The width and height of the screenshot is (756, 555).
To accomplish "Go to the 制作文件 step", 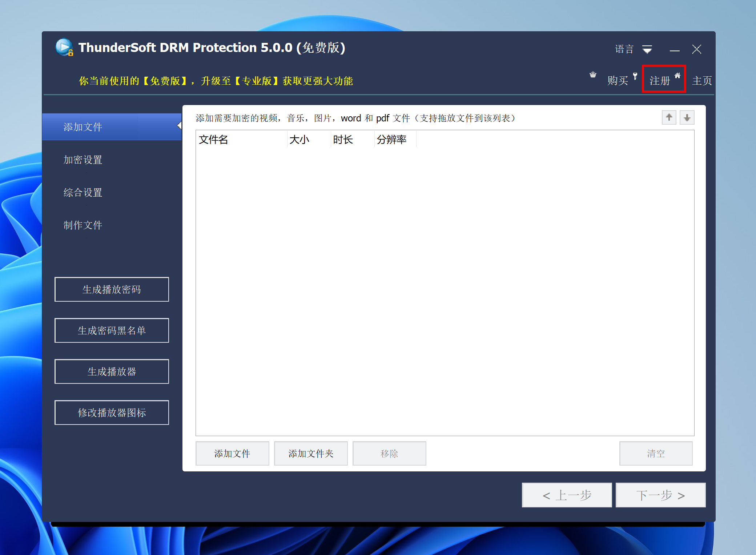I will click(83, 225).
